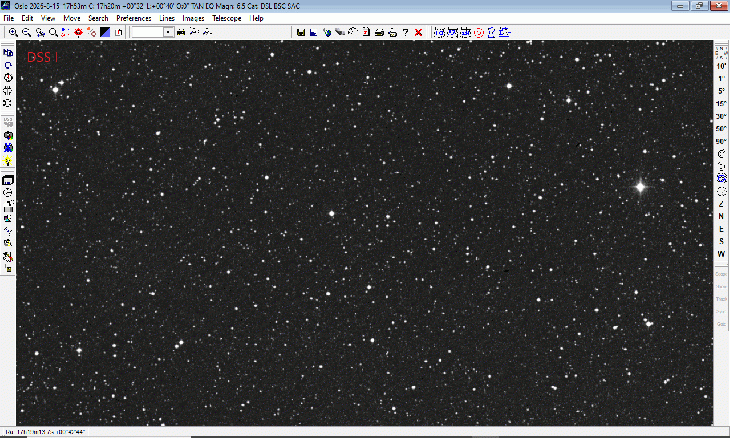The height and width of the screenshot is (438, 730).
Task: Open help with the question mark icon
Action: 406,32
